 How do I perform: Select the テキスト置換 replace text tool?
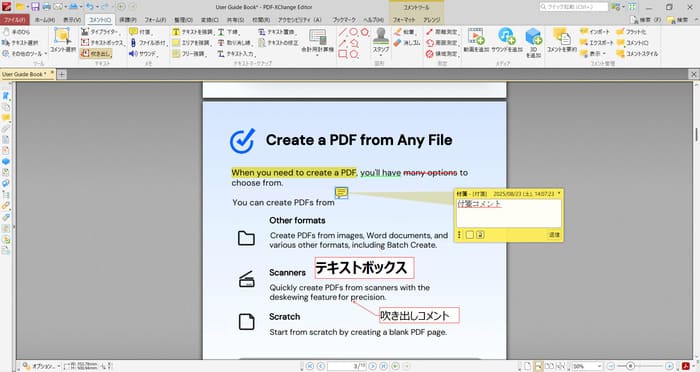coord(277,32)
